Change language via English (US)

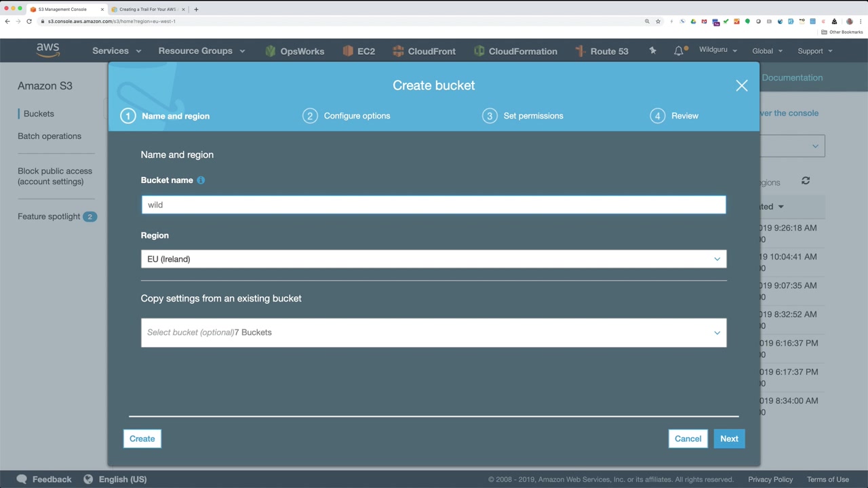tap(123, 479)
